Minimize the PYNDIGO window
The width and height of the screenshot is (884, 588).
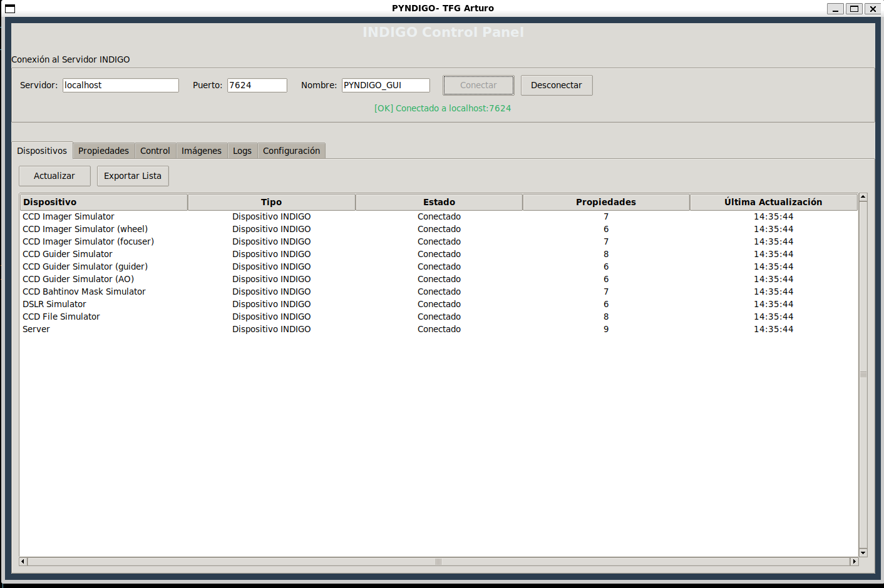(835, 9)
